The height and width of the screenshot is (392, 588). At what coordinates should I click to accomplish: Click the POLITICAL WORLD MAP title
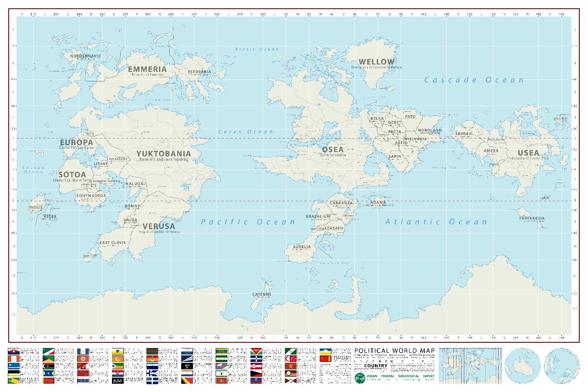(x=394, y=351)
